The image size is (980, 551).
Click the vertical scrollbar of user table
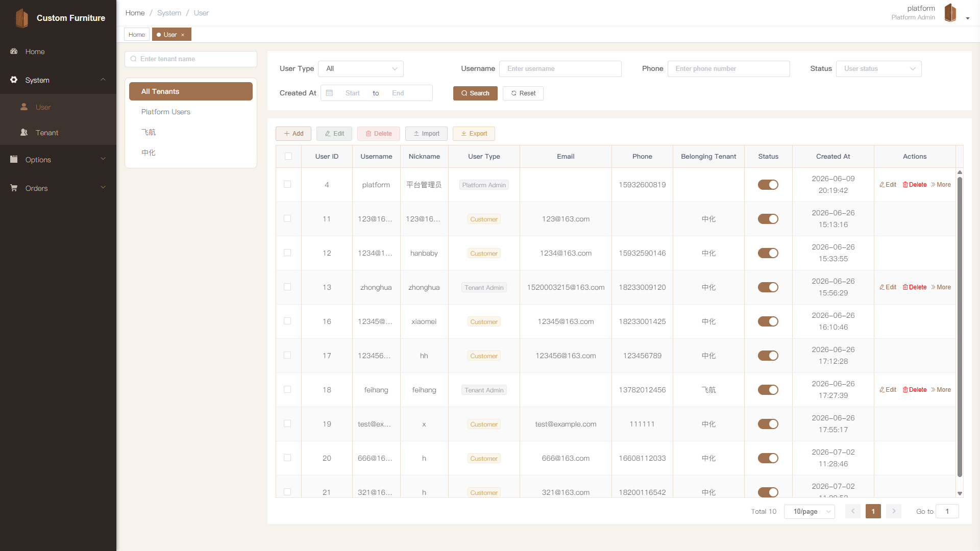click(x=960, y=327)
